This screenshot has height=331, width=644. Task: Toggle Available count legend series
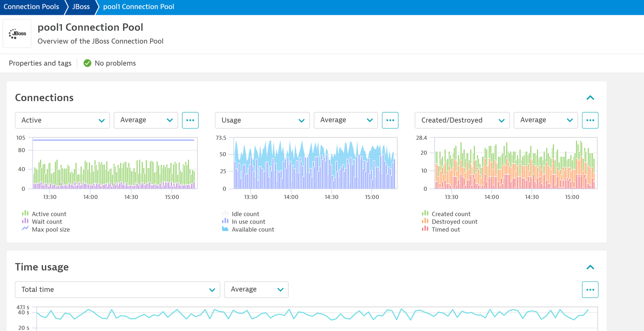[253, 230]
